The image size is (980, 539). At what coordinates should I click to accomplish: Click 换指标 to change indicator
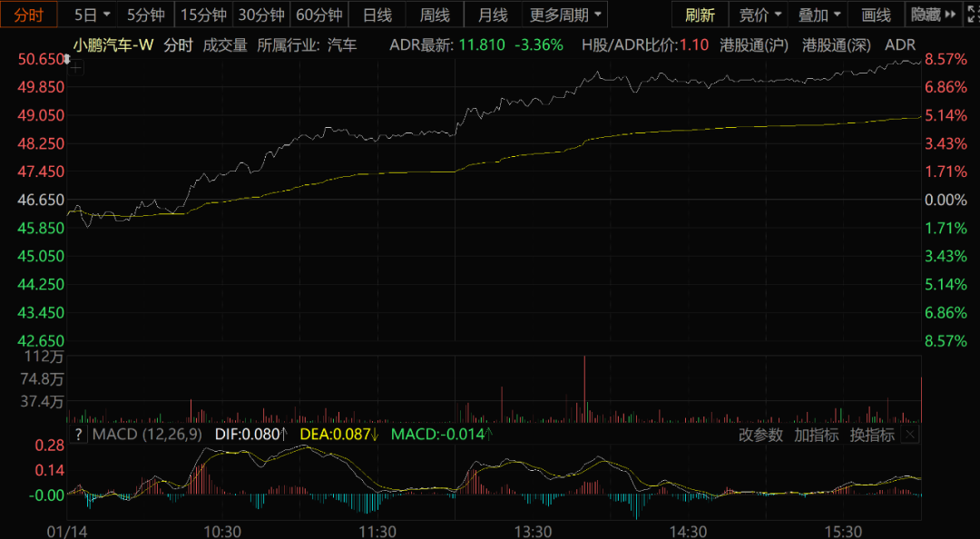(872, 436)
